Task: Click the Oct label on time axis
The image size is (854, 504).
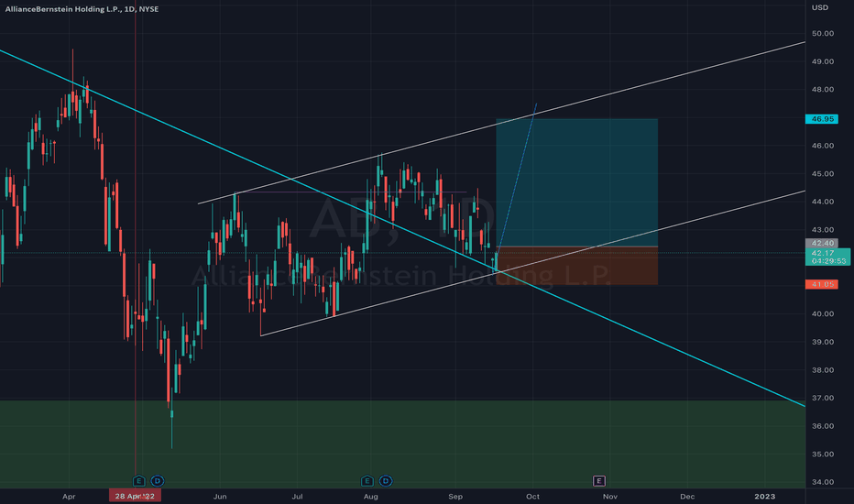Action: point(532,497)
